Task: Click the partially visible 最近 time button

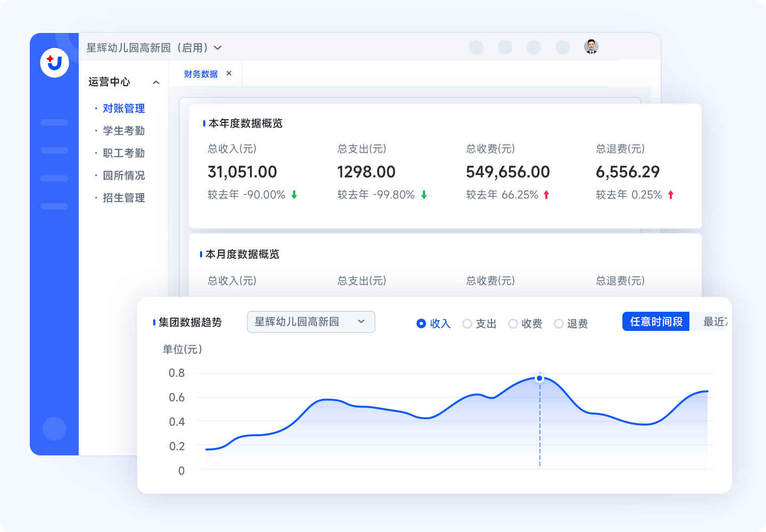Action: click(x=709, y=321)
